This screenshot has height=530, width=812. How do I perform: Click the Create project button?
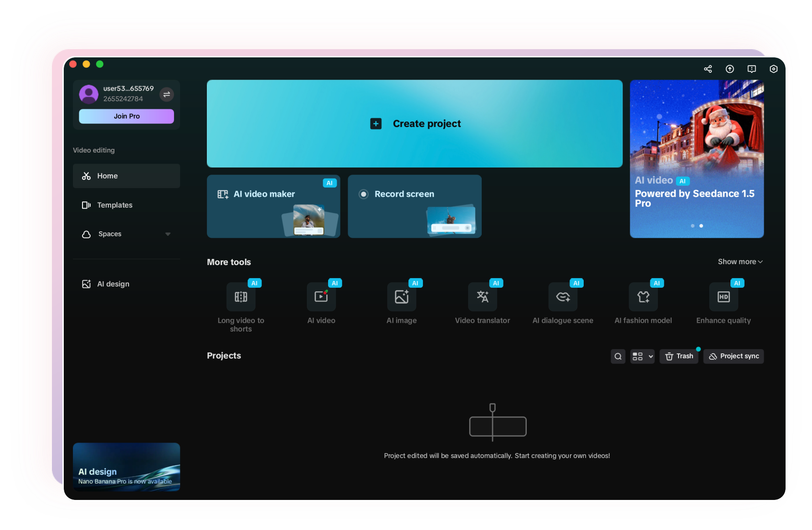414,123
